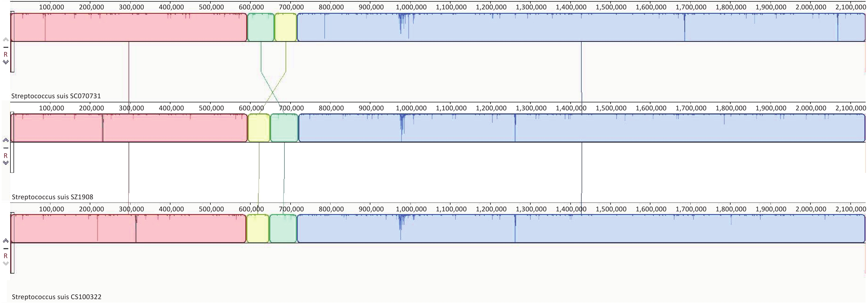
Task: Set SC070731 as reference genome (R)
Action: point(6,54)
